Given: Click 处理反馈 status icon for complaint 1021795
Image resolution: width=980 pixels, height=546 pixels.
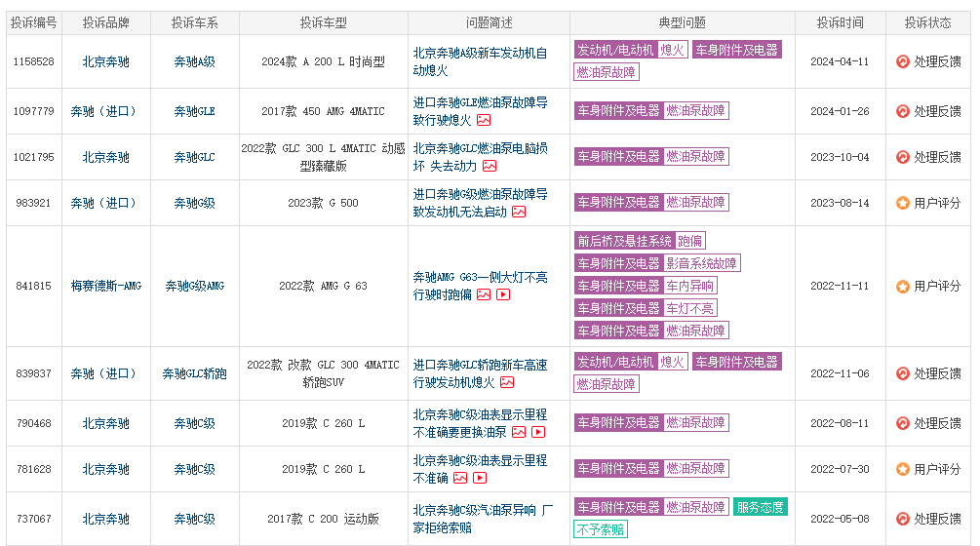Looking at the screenshot, I should coord(903,157).
